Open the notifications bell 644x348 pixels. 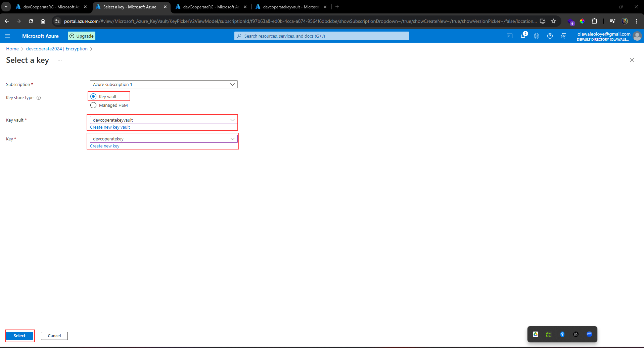point(523,36)
